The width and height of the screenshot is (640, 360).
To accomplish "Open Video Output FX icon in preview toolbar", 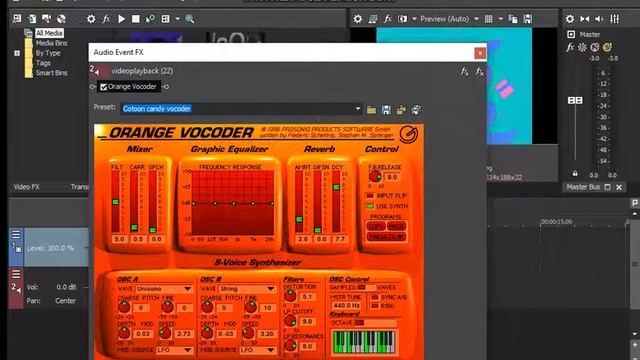I will point(388,19).
